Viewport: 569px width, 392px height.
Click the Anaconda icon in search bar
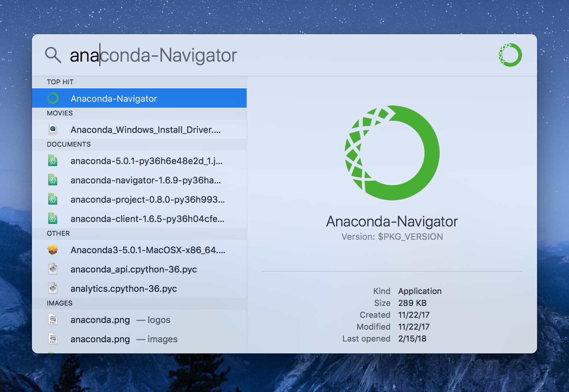click(510, 55)
